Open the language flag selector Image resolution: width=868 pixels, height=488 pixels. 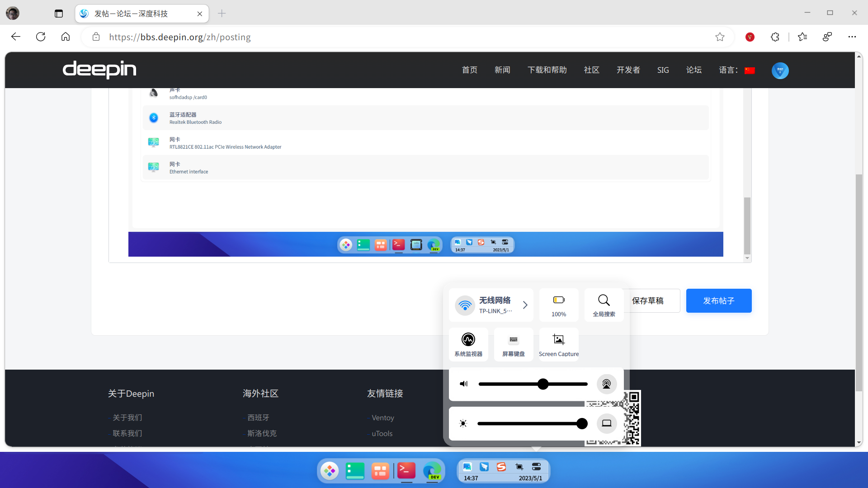pos(750,70)
